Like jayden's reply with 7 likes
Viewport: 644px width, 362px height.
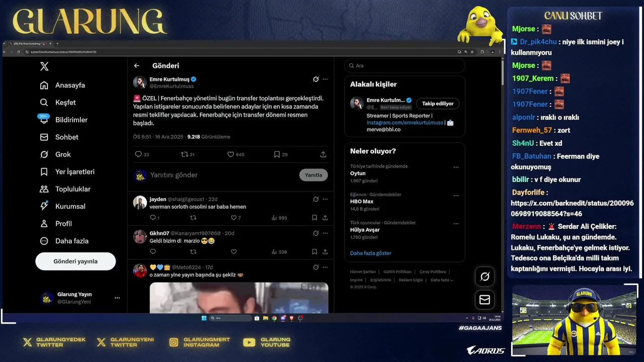[233, 218]
